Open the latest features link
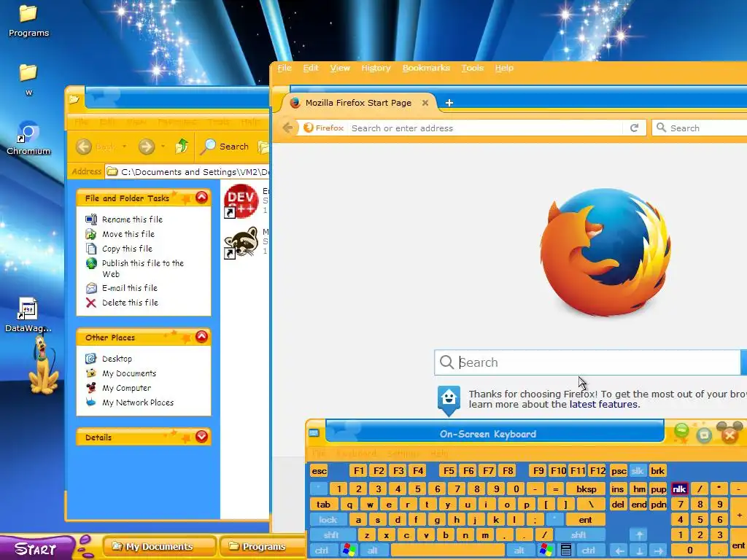747x560 pixels. 603,404
